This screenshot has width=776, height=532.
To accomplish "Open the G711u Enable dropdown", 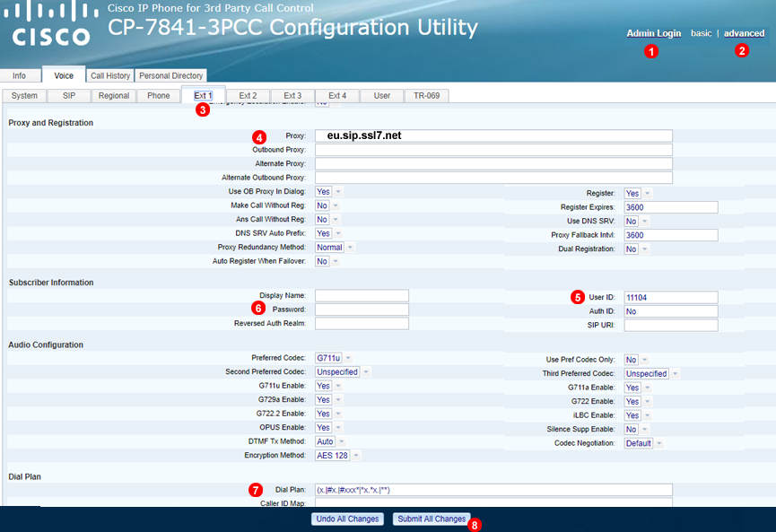I will (328, 386).
